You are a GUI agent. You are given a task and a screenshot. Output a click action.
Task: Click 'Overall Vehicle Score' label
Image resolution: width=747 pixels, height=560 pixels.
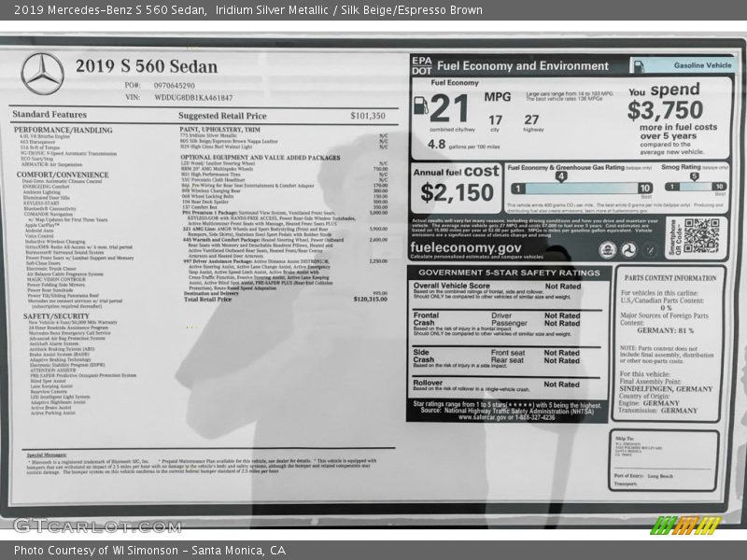[x=451, y=286]
